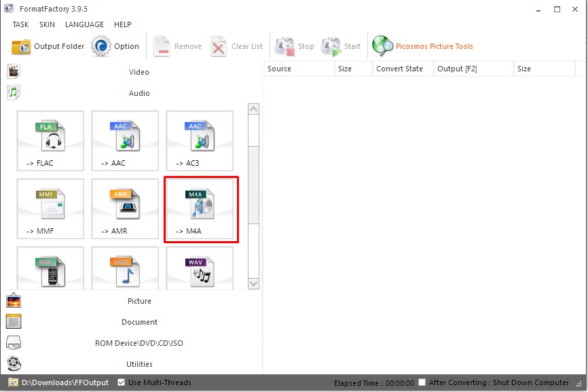Select the MMF conversion icon
This screenshot has height=392, width=588.
[x=50, y=209]
